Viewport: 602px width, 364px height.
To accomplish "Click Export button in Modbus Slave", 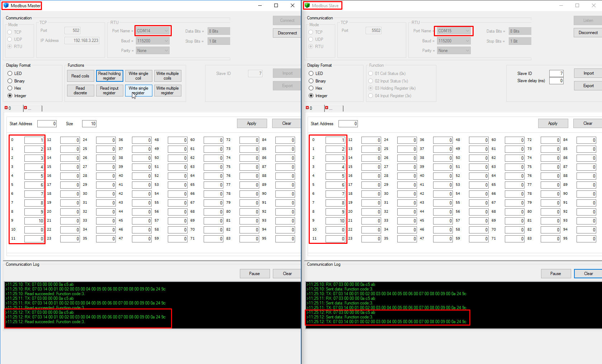I will [x=588, y=86].
